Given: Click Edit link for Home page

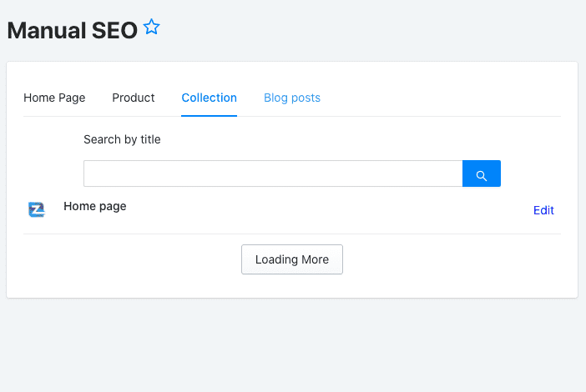Looking at the screenshot, I should (x=543, y=210).
